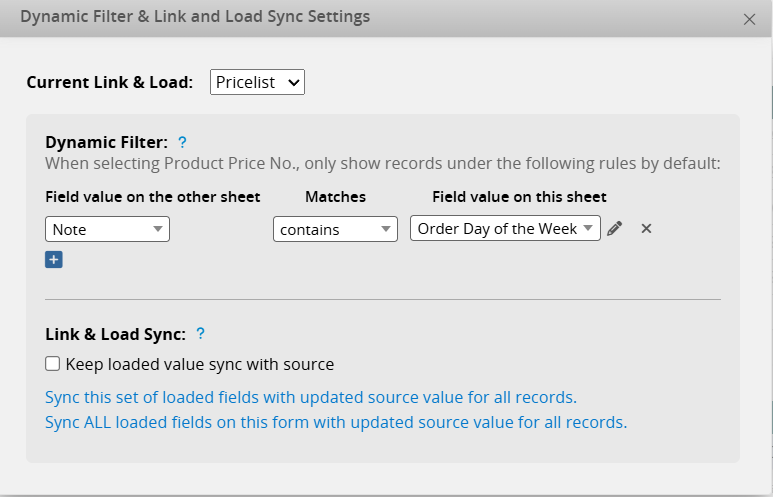Click the dialog title bar
The image size is (773, 497).
click(300, 17)
